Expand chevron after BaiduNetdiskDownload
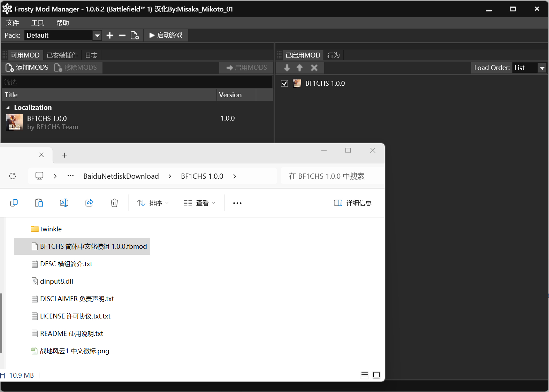The image size is (549, 392). click(x=170, y=176)
